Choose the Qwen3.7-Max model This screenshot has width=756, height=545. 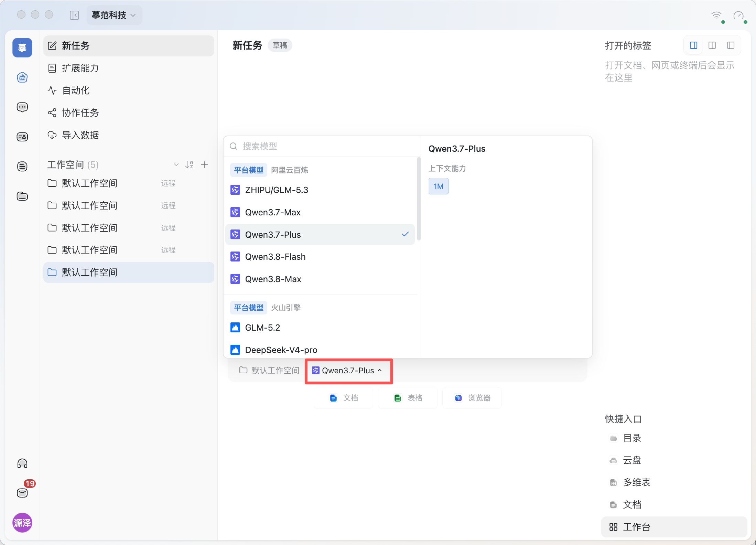[320, 212]
